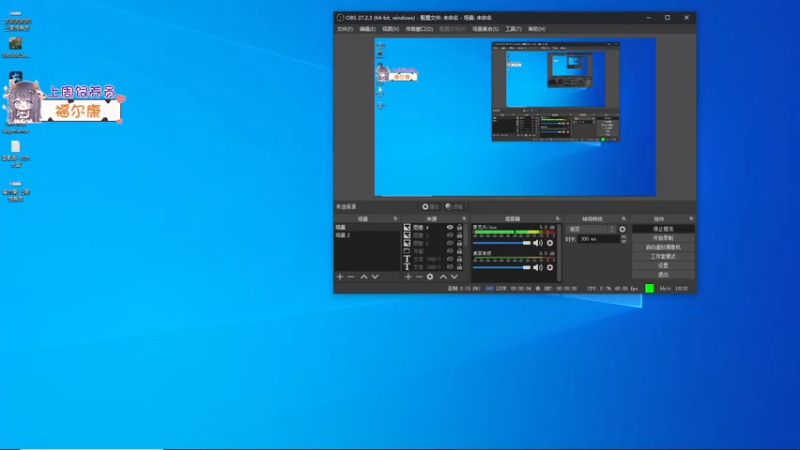
Task: Click the 启动虚拟摄像机 button
Action: pyautogui.click(x=663, y=247)
